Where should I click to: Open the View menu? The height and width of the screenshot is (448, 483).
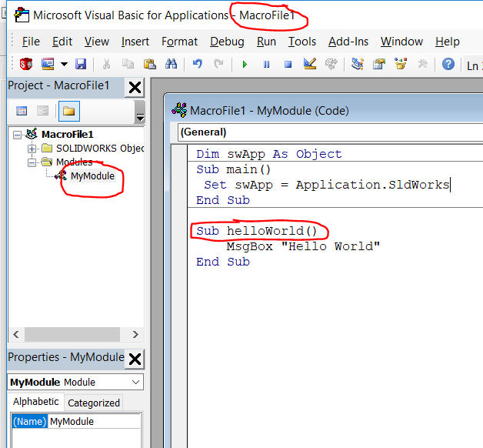pos(97,42)
